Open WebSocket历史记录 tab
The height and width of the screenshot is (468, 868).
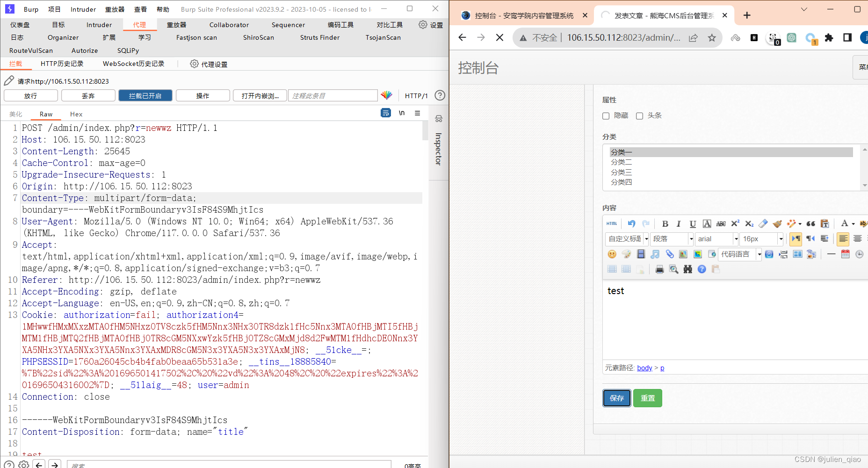[134, 64]
